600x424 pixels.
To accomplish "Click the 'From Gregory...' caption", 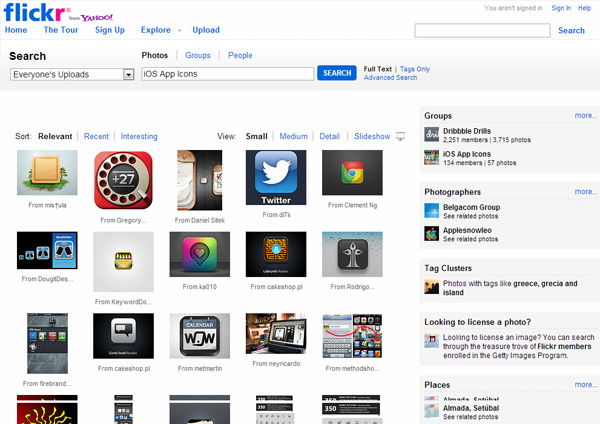I will (123, 220).
